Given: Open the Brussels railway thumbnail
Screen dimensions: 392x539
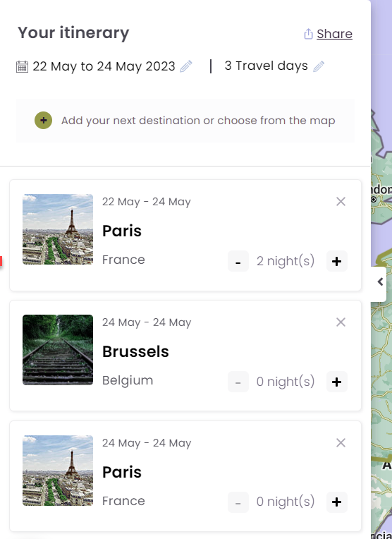Looking at the screenshot, I should pos(58,350).
